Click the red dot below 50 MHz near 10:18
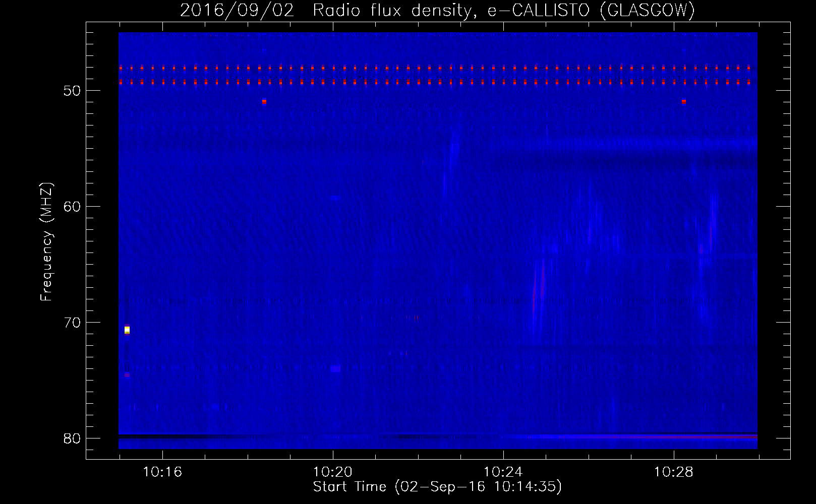Image resolution: width=816 pixels, height=504 pixels. [x=264, y=102]
